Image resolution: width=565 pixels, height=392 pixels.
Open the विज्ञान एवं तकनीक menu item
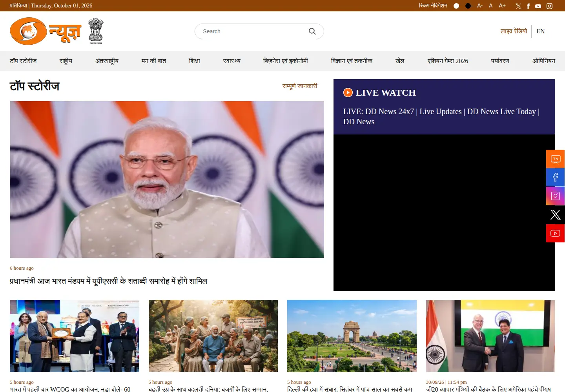click(352, 61)
